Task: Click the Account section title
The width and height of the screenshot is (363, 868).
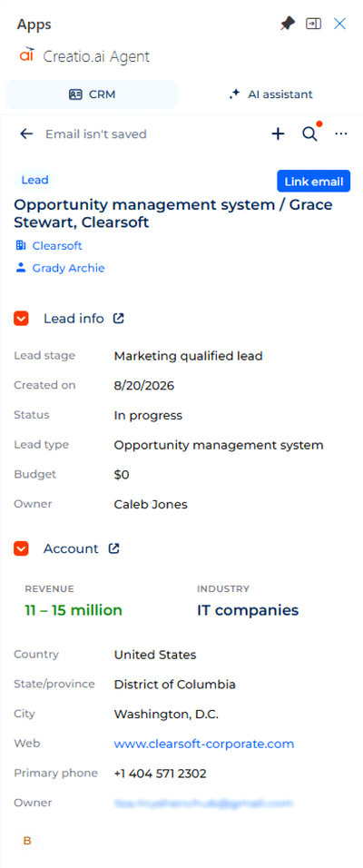Action: 71,548
